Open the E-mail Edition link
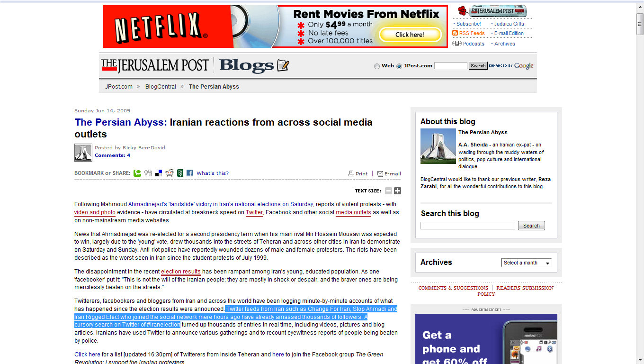644x364 pixels. [509, 33]
